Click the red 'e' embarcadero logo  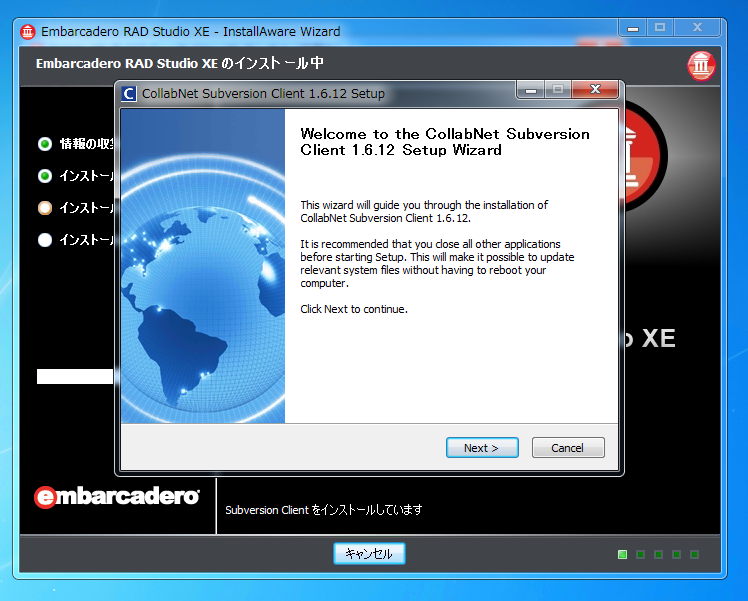pyautogui.click(x=45, y=497)
